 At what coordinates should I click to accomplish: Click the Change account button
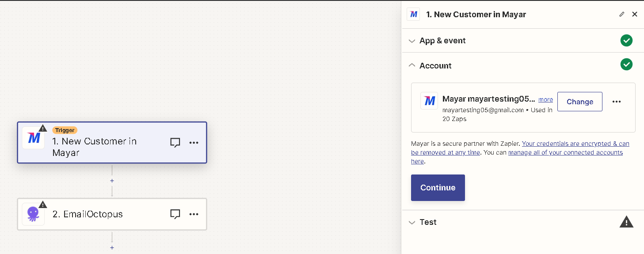[580, 102]
